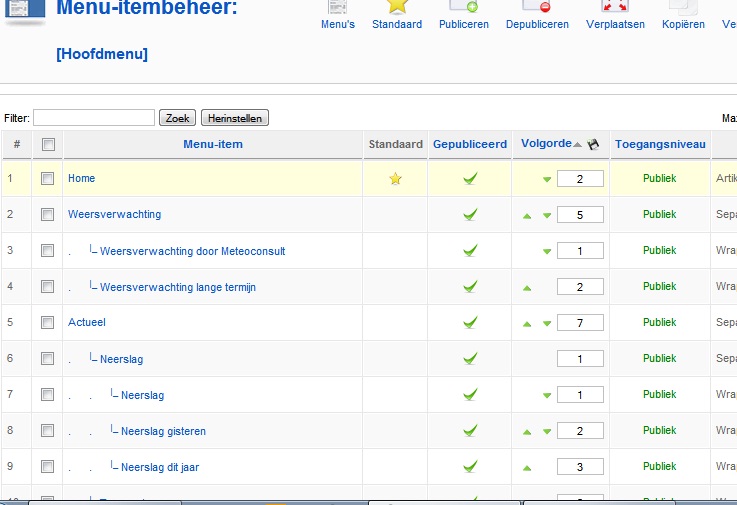Toggle published checkmark for Home
Viewport: 737px width, 505px height.
point(470,179)
